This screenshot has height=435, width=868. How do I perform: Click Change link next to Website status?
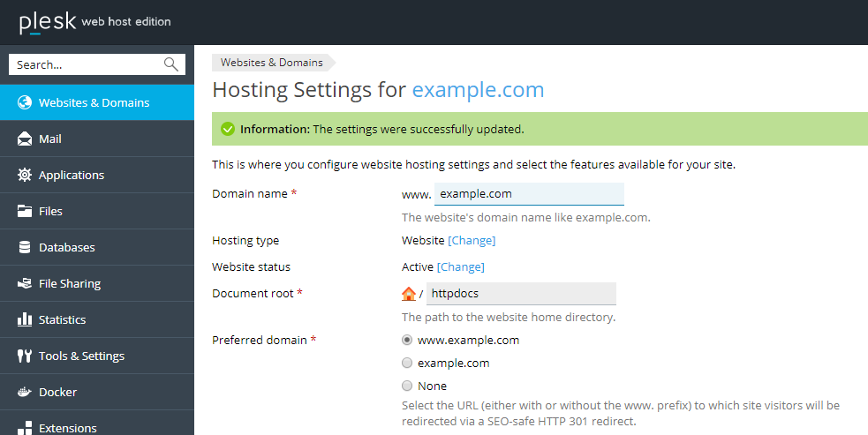(461, 266)
